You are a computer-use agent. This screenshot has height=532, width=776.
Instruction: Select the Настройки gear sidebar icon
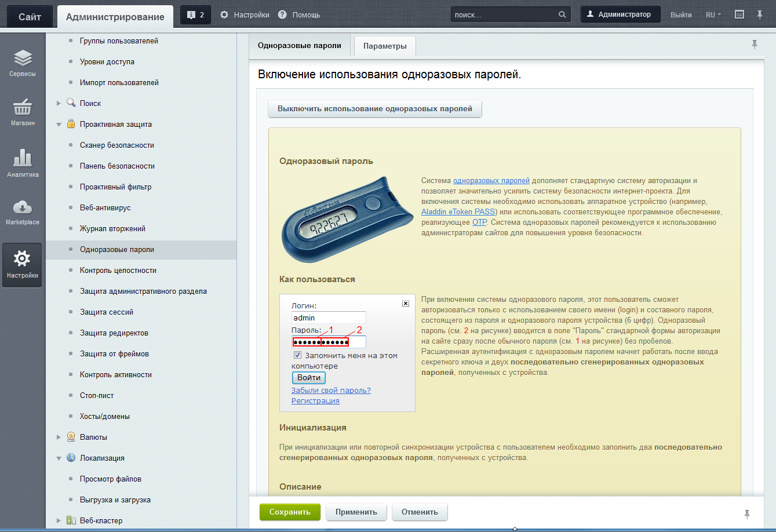click(23, 264)
